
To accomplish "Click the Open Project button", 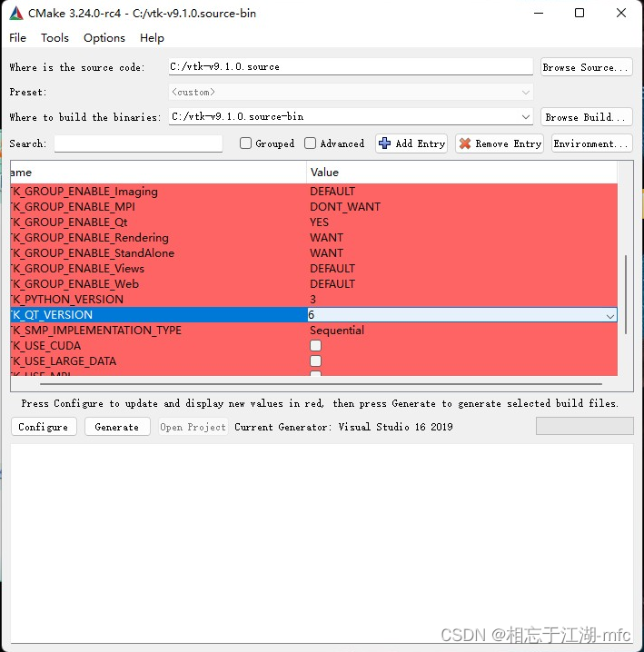I will tap(193, 427).
